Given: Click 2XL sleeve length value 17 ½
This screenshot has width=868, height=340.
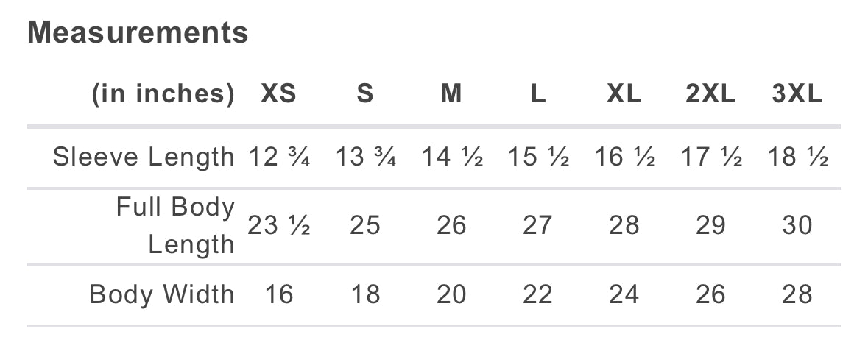Looking at the screenshot, I should (710, 157).
